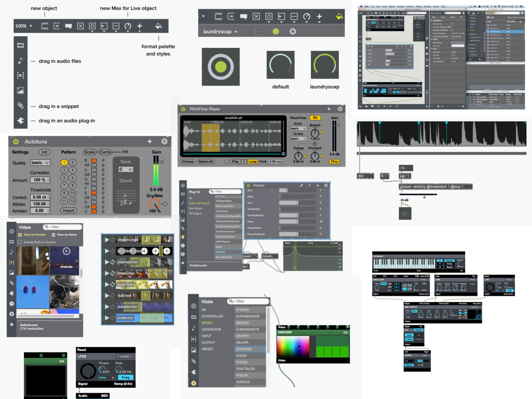Select VST plug-in in the Plug-ins list
This screenshot has height=399, width=532.
click(196, 213)
